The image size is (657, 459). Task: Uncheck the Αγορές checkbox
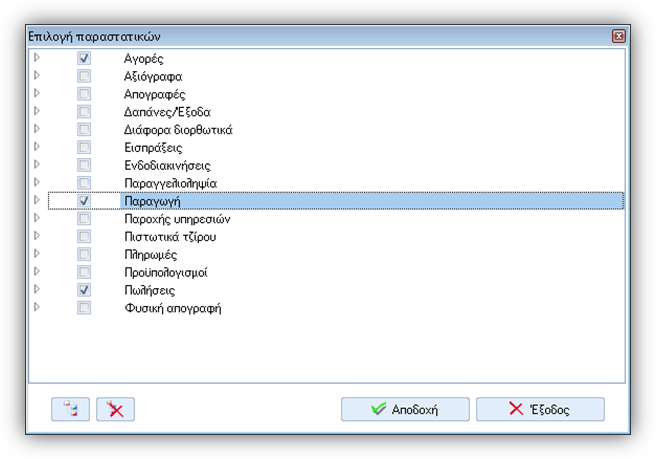84,58
